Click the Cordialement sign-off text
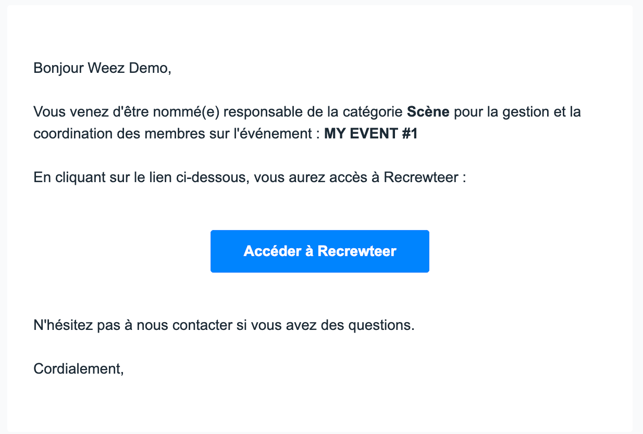643x434 pixels. pos(78,368)
